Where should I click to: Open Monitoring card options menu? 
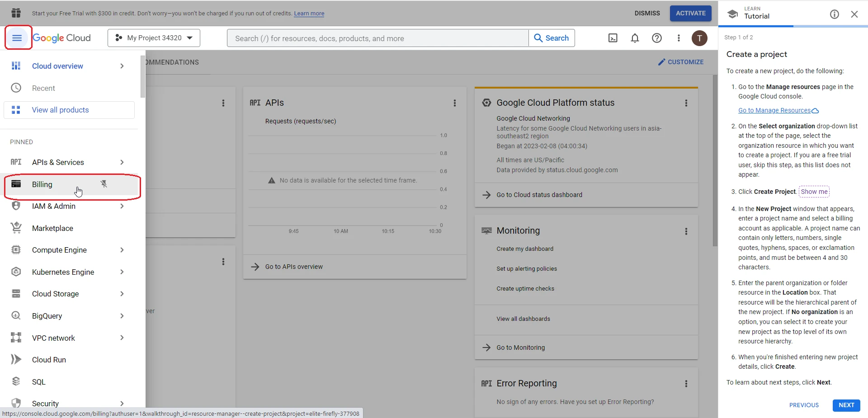coord(686,231)
